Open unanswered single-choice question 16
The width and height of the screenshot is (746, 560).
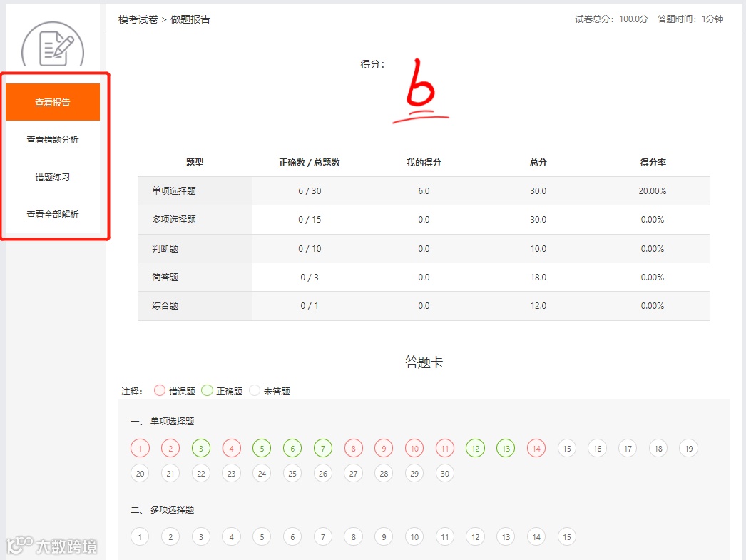597,448
